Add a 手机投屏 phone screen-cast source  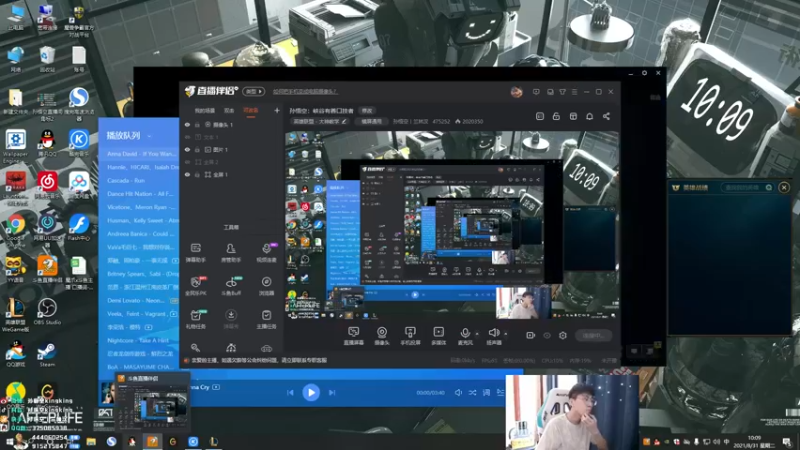pos(410,336)
